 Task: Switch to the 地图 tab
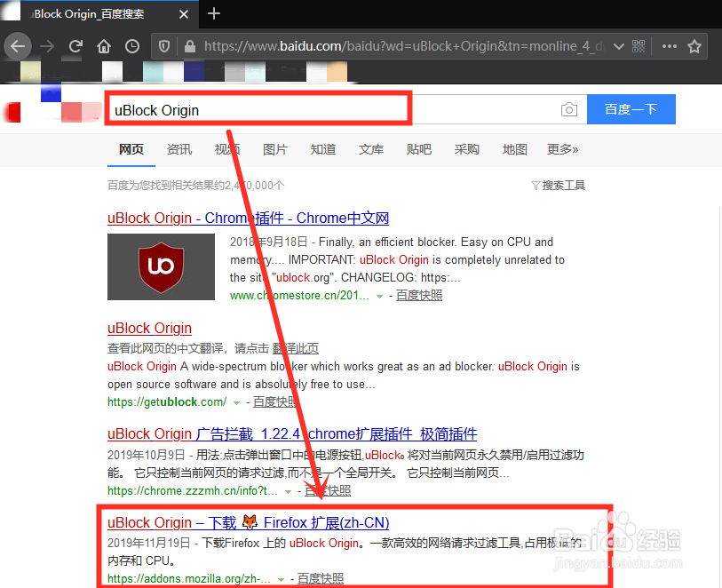tap(515, 149)
